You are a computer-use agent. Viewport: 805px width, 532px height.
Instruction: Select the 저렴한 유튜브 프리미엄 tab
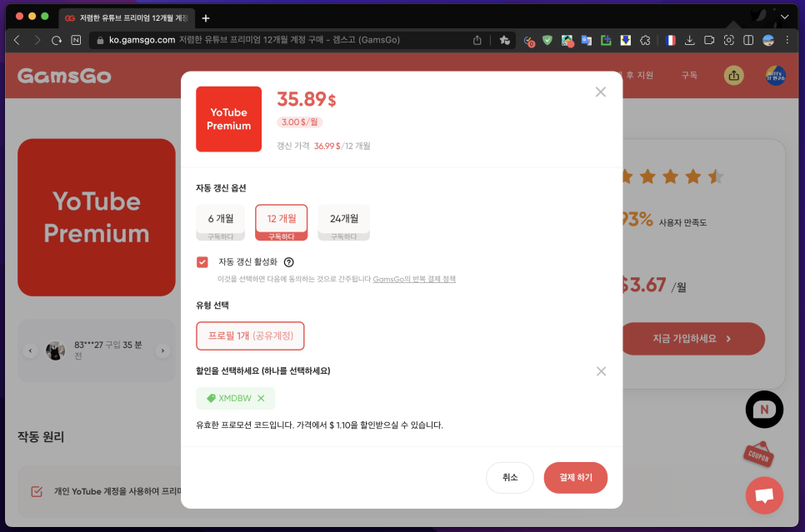coord(127,18)
